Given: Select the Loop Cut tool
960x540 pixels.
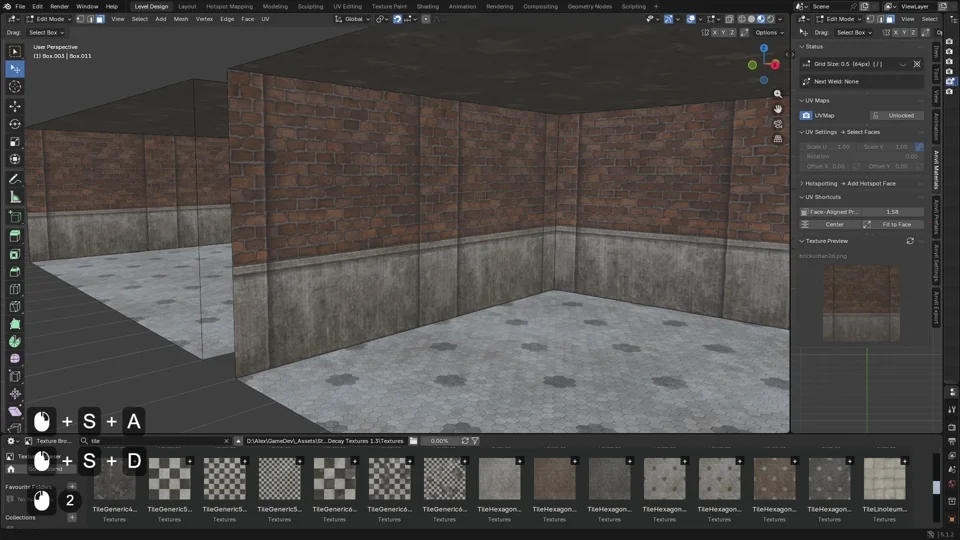Looking at the screenshot, I should click(15, 289).
